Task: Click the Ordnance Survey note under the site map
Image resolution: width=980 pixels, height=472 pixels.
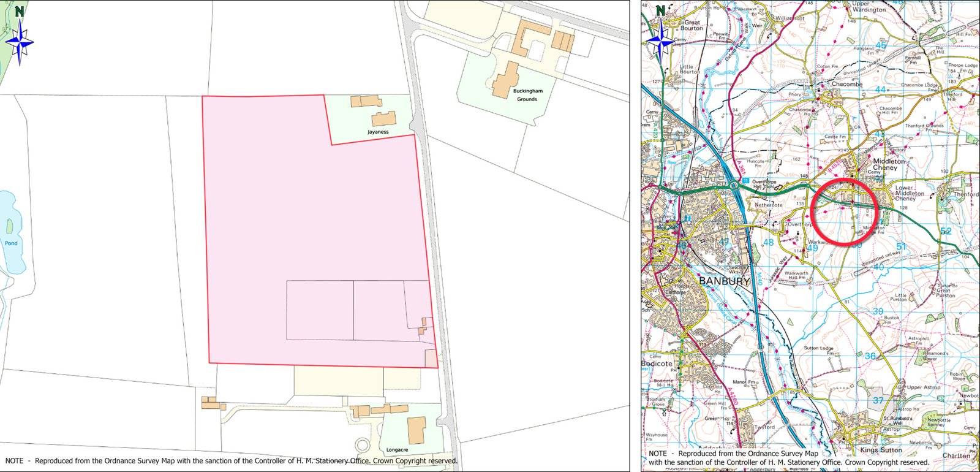Action: pos(232,460)
